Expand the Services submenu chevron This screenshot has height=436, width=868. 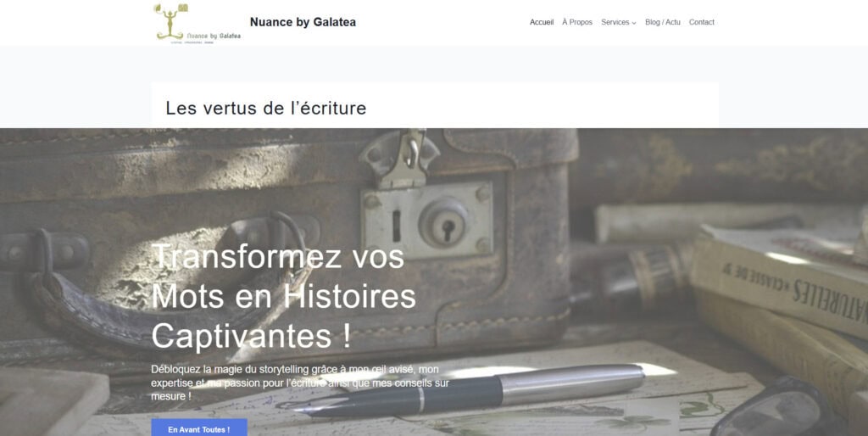point(634,23)
